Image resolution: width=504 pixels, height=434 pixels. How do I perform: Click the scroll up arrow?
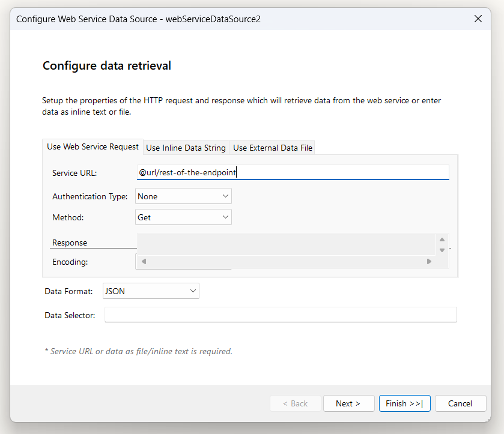pos(442,240)
